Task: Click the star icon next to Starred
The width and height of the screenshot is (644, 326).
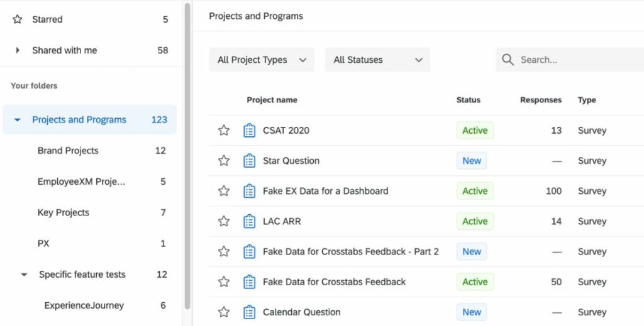Action: [17, 19]
